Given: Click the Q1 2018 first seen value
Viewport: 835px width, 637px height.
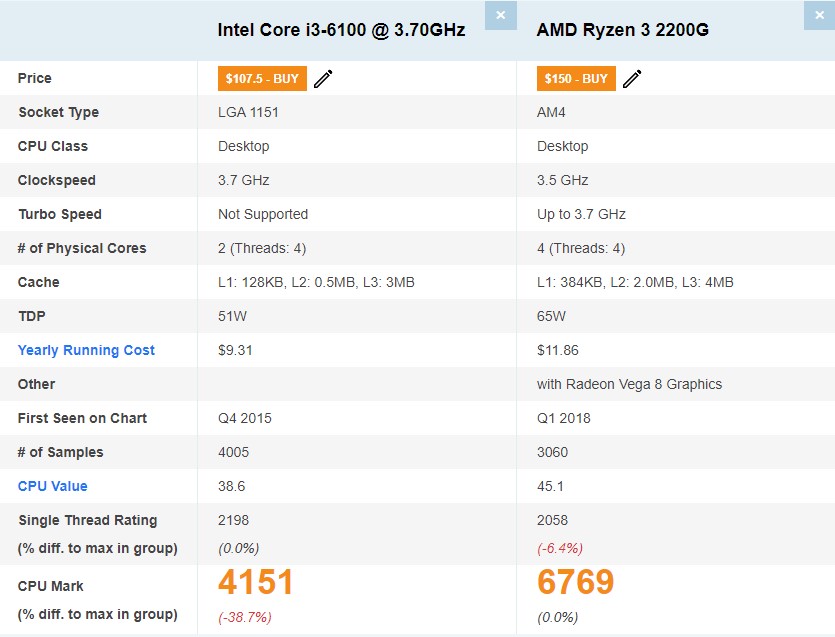Looking at the screenshot, I should [x=563, y=418].
